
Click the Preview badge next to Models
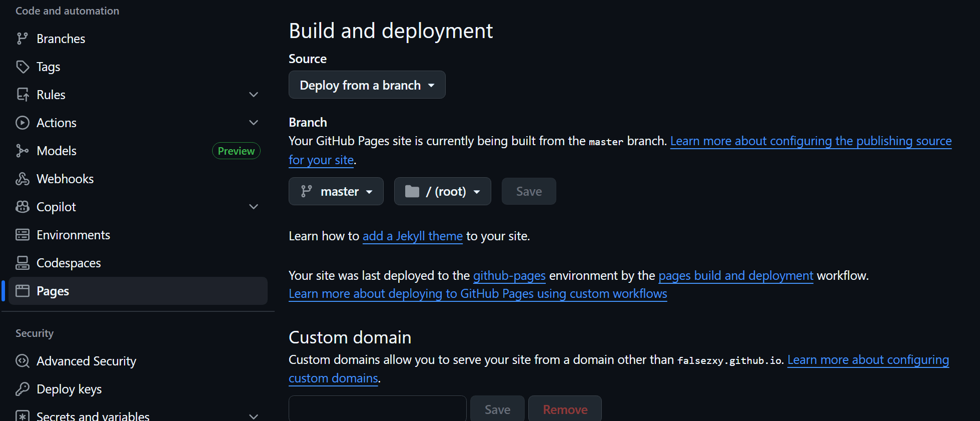[236, 151]
